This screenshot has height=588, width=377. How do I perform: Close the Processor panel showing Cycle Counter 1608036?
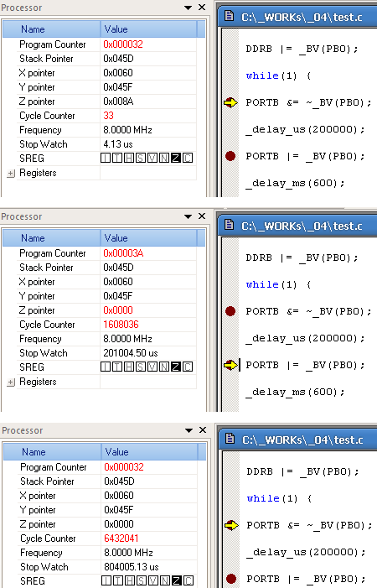click(202, 216)
